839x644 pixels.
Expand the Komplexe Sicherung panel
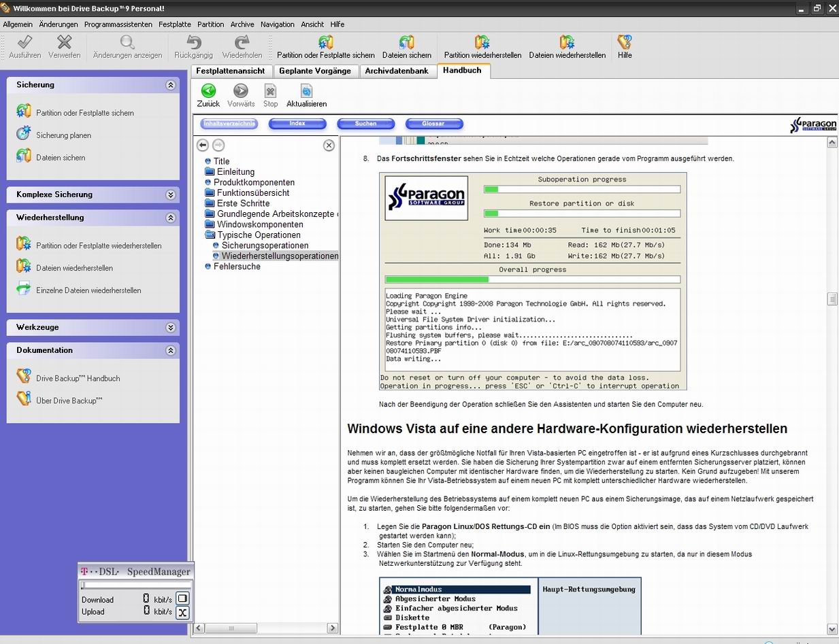click(x=171, y=194)
